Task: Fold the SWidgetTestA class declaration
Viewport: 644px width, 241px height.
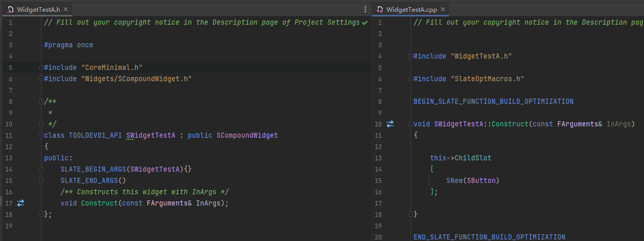Action: [x=41, y=135]
